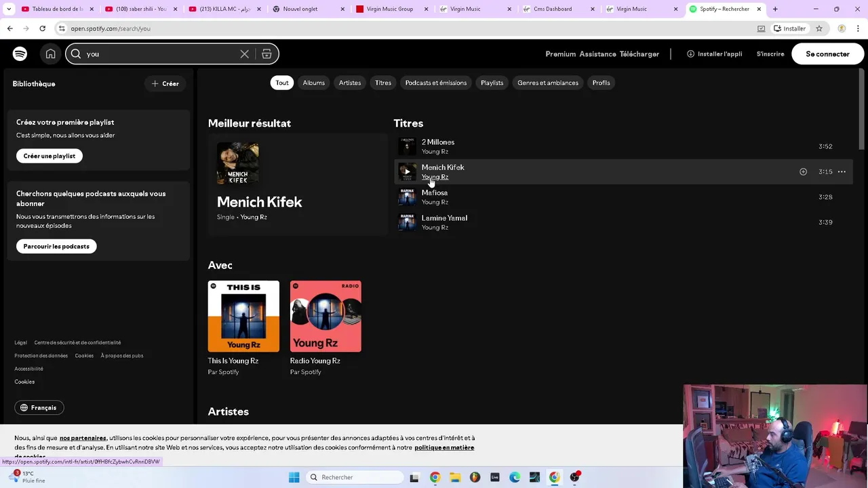Select the Tout filter chip
Viewport: 868px width, 488px height.
282,83
